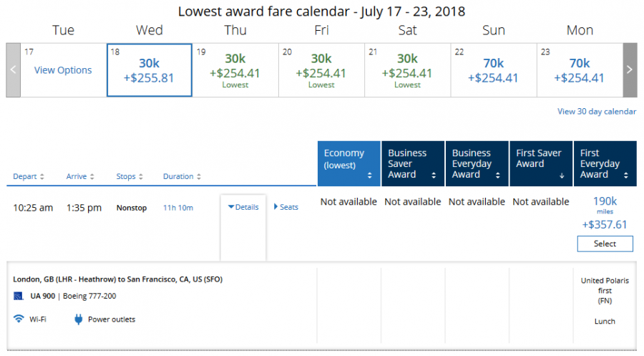Sort by First Saver Award

[540, 164]
